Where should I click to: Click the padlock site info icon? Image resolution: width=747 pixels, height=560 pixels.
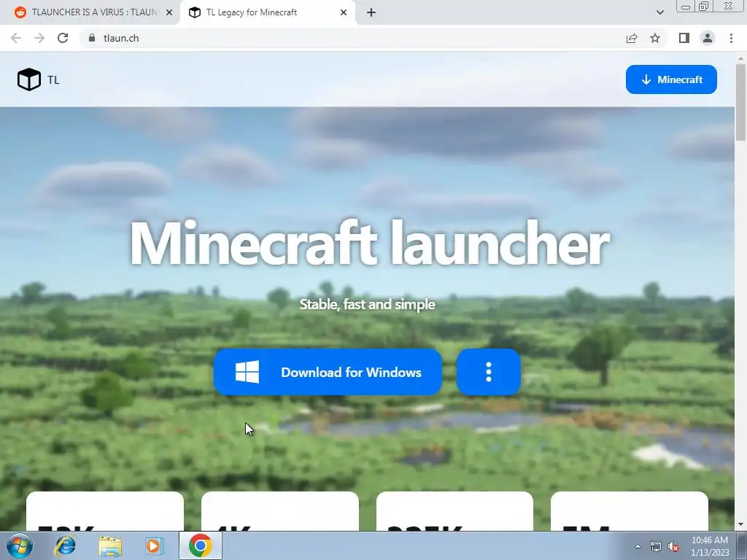click(x=92, y=38)
